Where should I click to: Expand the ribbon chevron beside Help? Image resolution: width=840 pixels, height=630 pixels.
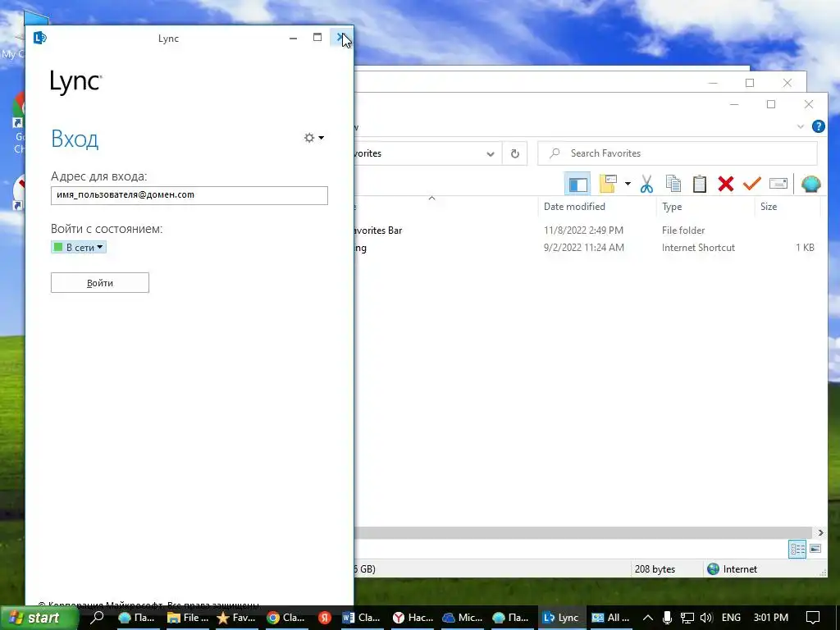(x=801, y=126)
